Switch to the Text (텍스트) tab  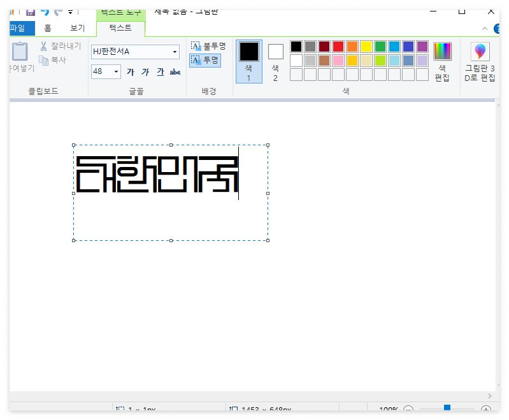click(120, 28)
